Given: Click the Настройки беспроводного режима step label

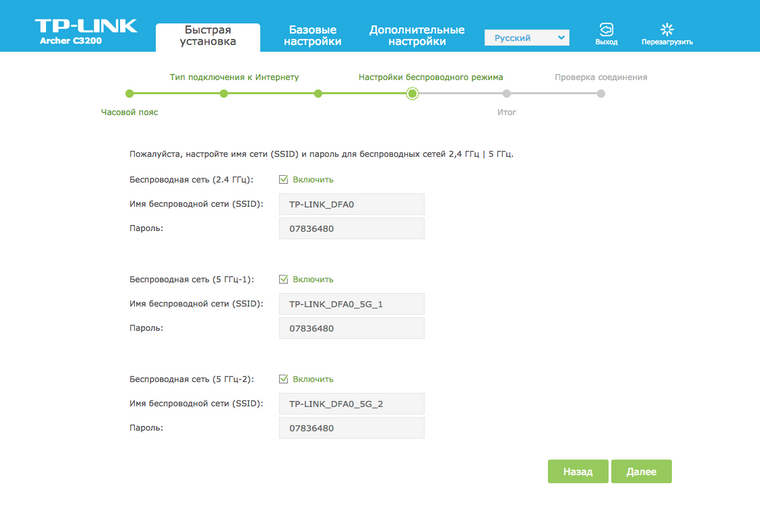Looking at the screenshot, I should point(431,77).
